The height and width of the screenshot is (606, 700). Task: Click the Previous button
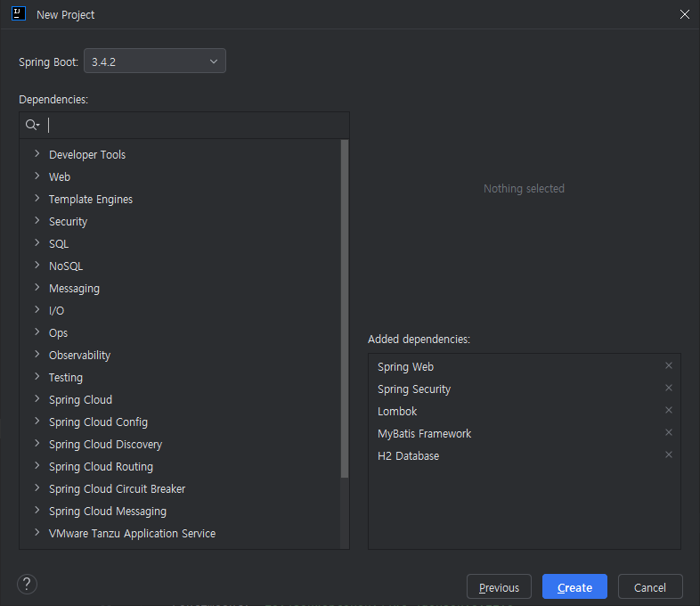click(x=499, y=586)
